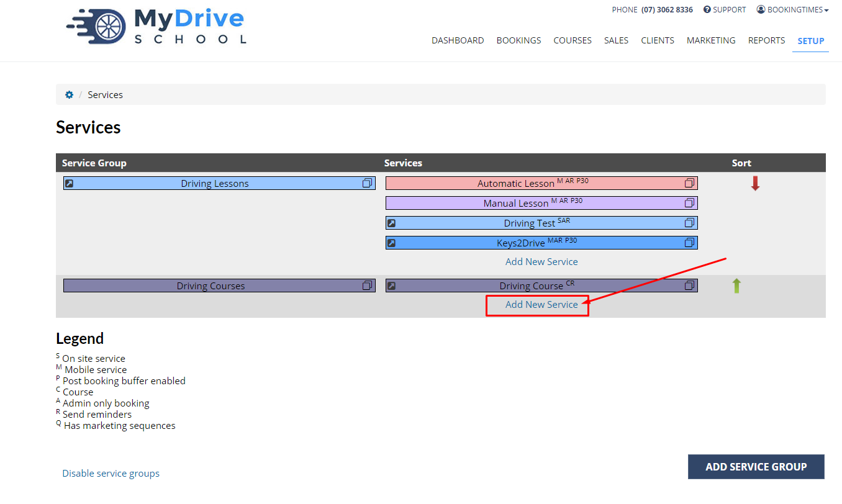Click the MyDrive School logo
Screen dimensions: 842x504
click(x=156, y=26)
